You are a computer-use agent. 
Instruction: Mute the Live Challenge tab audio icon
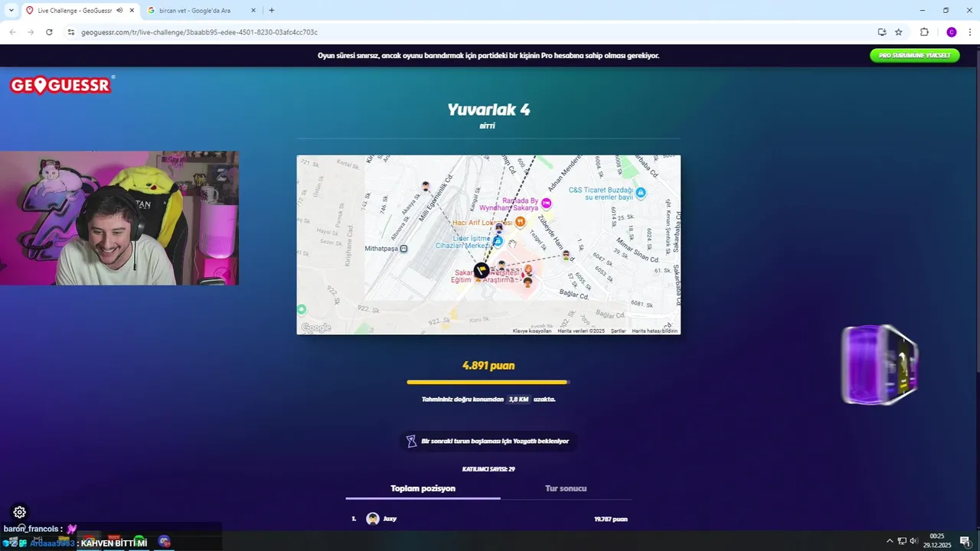[119, 11]
